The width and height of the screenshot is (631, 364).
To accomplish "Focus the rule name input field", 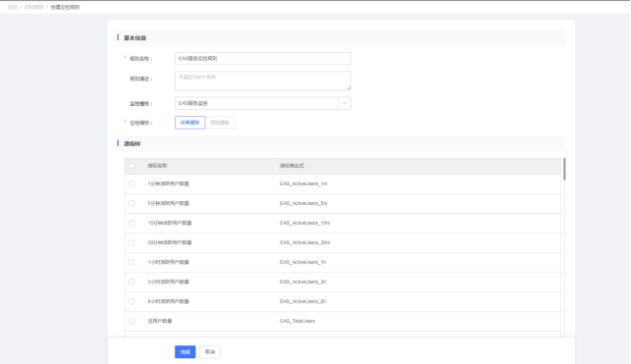I will tap(263, 58).
